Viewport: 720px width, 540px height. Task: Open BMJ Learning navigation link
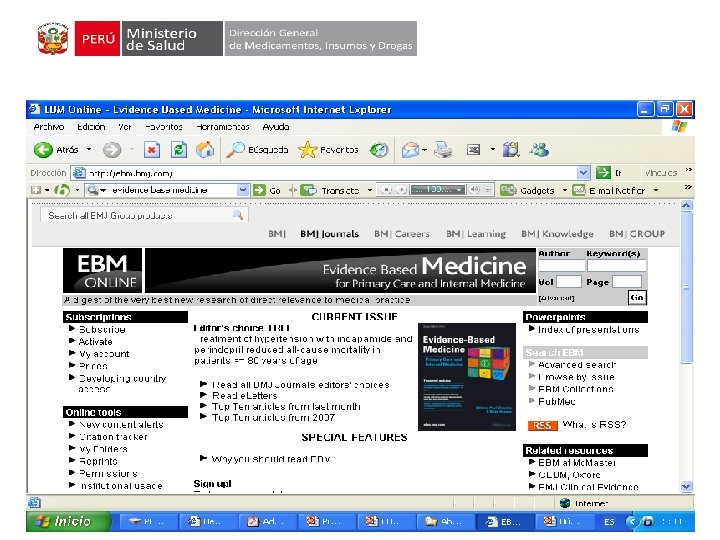point(476,234)
